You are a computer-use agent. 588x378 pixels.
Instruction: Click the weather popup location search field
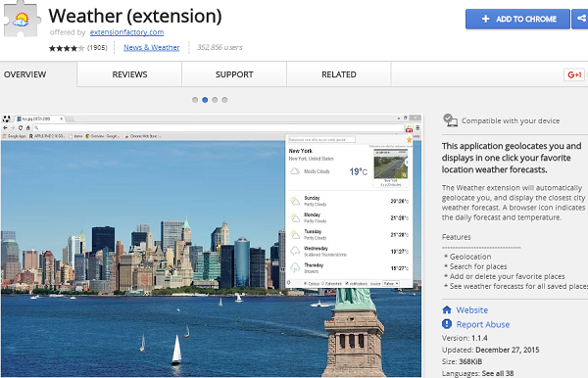[x=321, y=140]
